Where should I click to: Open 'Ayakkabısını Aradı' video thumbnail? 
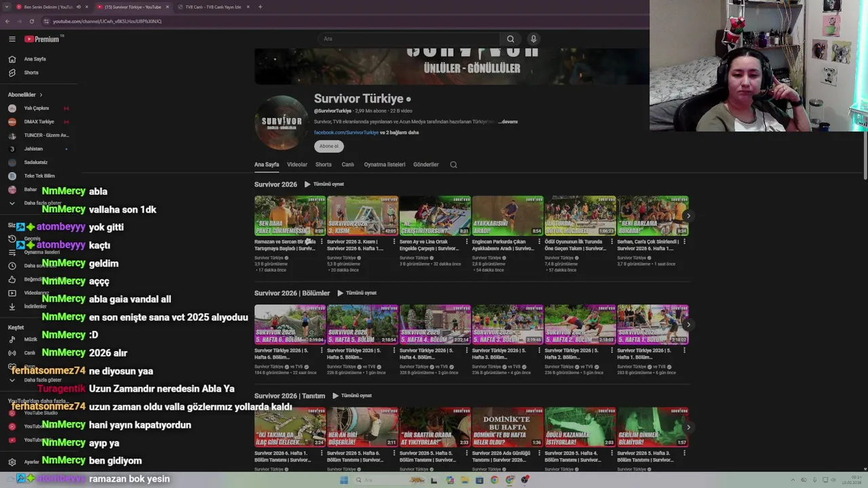508,216
